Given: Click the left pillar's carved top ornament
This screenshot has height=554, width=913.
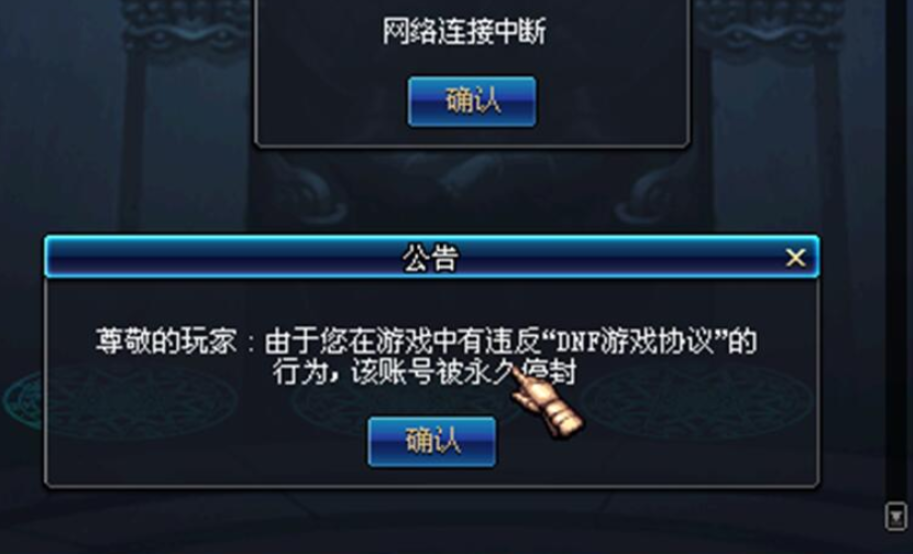Looking at the screenshot, I should point(186,24).
